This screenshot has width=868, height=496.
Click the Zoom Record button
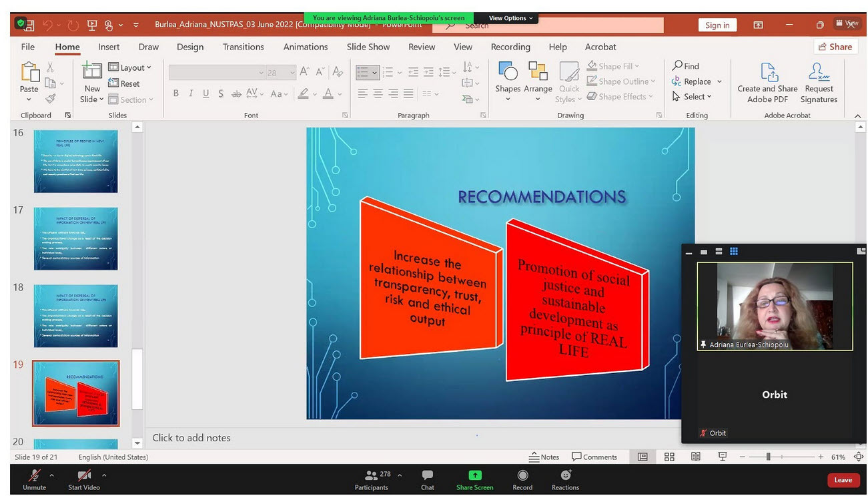click(x=522, y=479)
